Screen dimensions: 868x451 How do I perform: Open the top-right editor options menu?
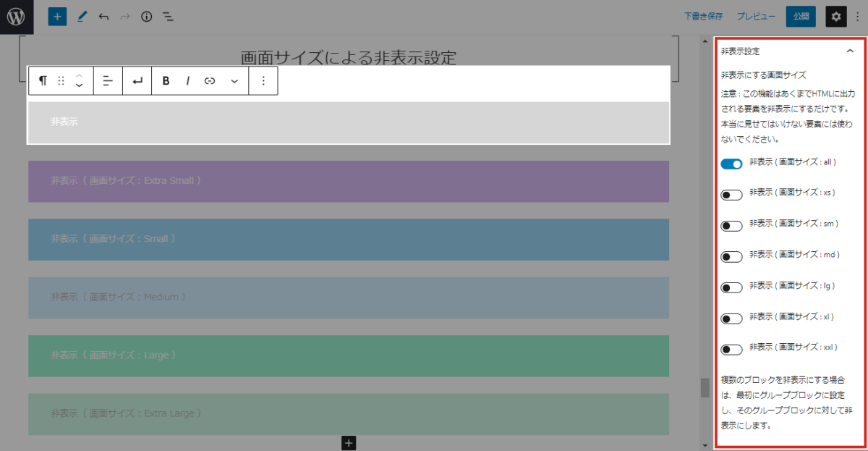[x=858, y=17]
